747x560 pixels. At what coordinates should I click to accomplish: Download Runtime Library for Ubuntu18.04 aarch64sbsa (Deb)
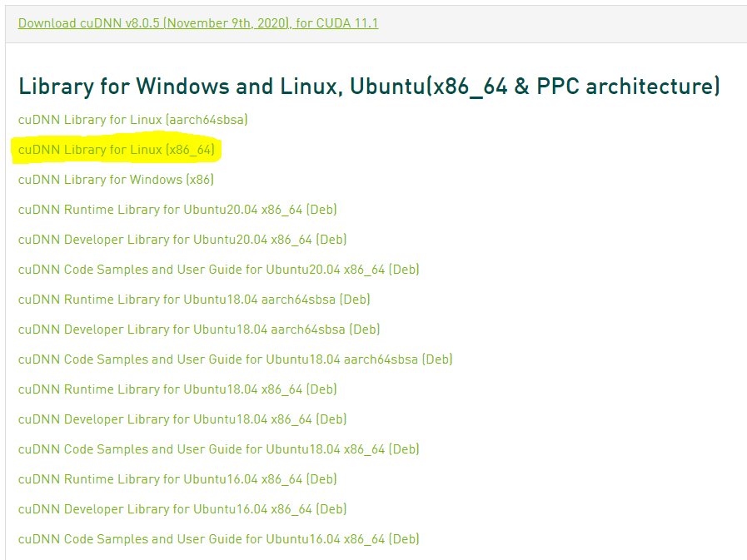pyautogui.click(x=194, y=300)
